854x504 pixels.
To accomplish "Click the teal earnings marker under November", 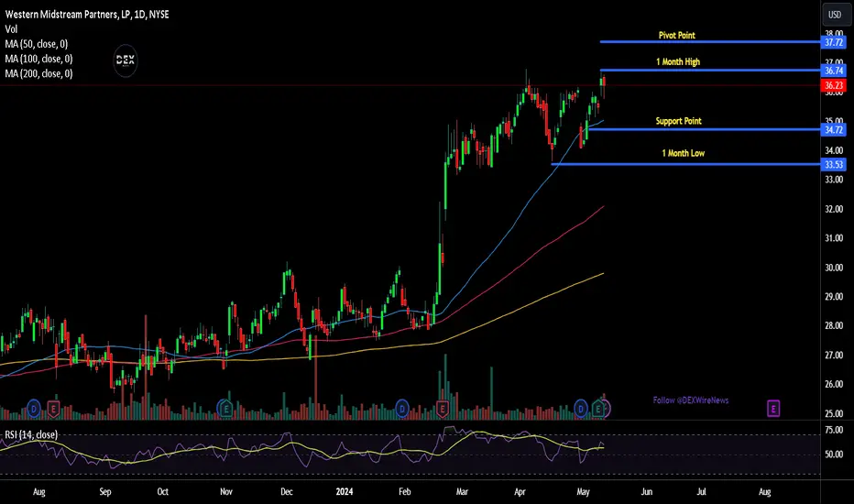I will click(224, 408).
